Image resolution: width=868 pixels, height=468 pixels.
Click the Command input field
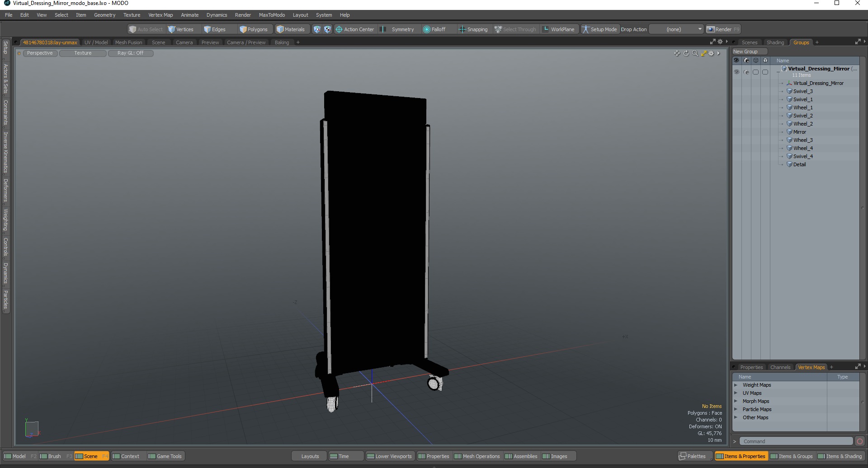(796, 441)
